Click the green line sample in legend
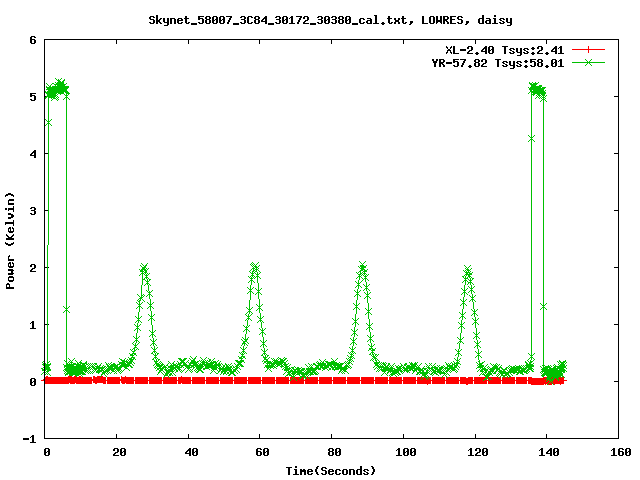 point(589,62)
